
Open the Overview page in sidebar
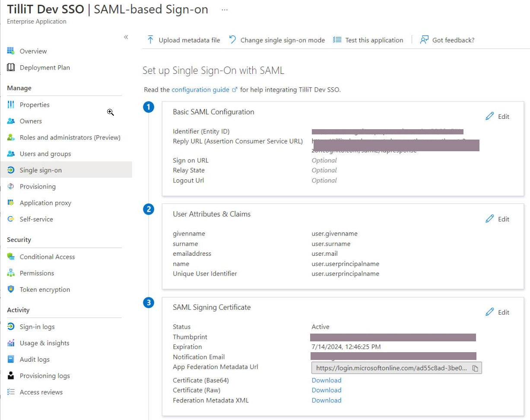pos(33,51)
